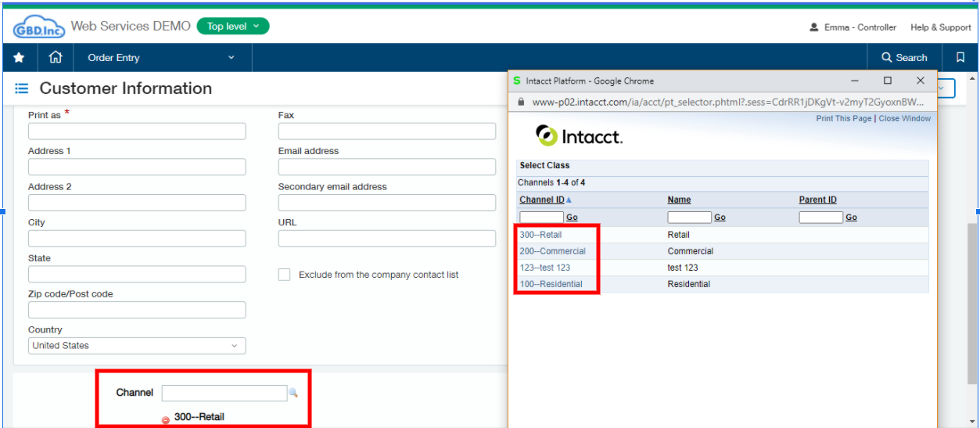Click the Commercial name cell
The height and width of the screenshot is (428, 980).
click(x=690, y=251)
